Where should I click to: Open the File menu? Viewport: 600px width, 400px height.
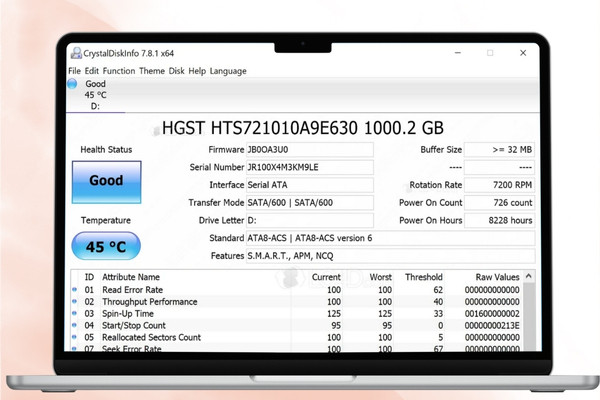point(74,71)
